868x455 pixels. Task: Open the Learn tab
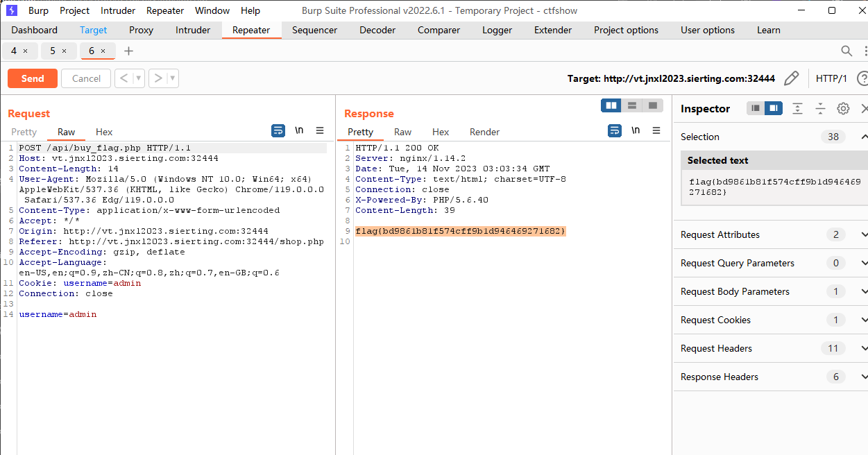pyautogui.click(x=769, y=30)
